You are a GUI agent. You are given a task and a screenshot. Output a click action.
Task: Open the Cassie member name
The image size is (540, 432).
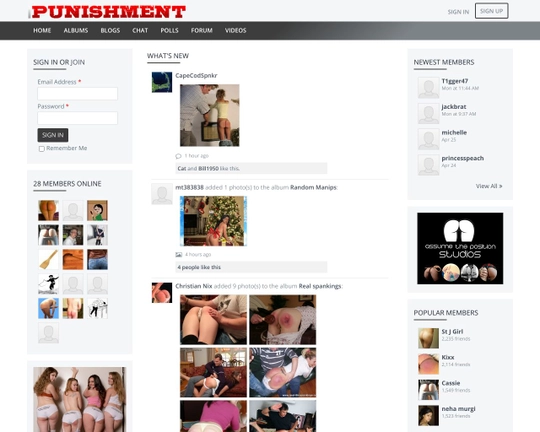[451, 383]
